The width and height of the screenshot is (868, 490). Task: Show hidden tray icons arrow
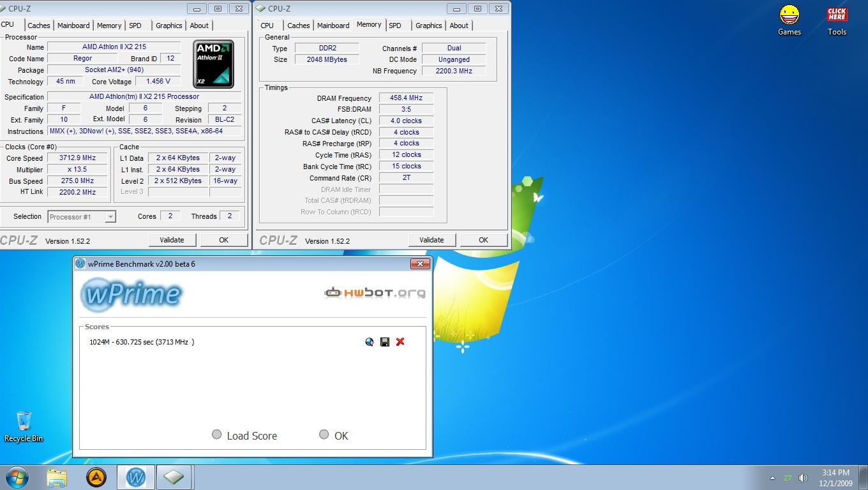(x=772, y=478)
